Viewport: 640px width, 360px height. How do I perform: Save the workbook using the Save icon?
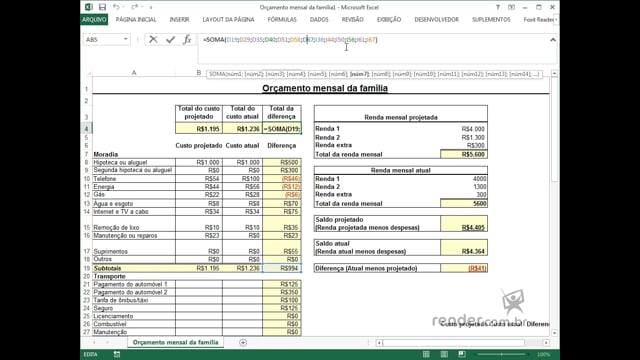tap(102, 7)
